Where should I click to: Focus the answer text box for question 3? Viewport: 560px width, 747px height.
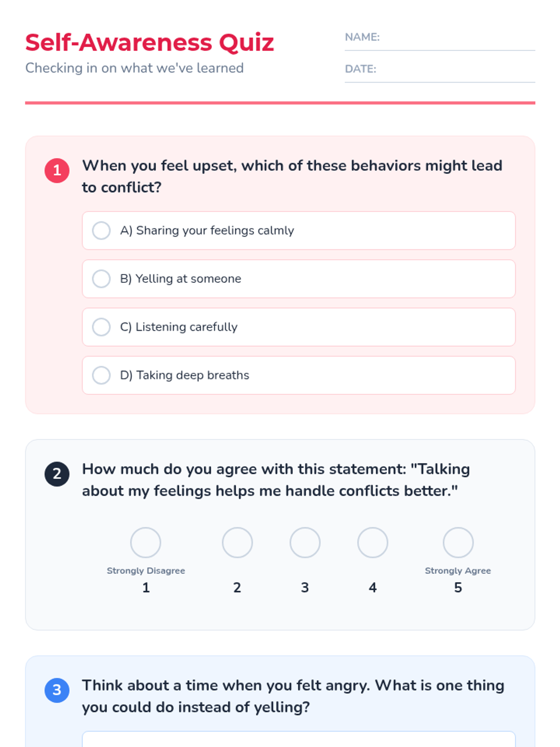coord(299,740)
